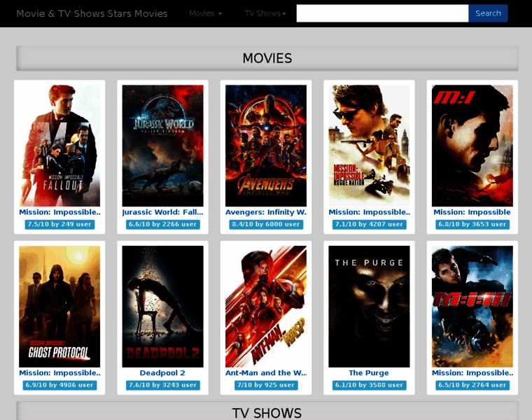Click The Purge title link

click(x=369, y=373)
